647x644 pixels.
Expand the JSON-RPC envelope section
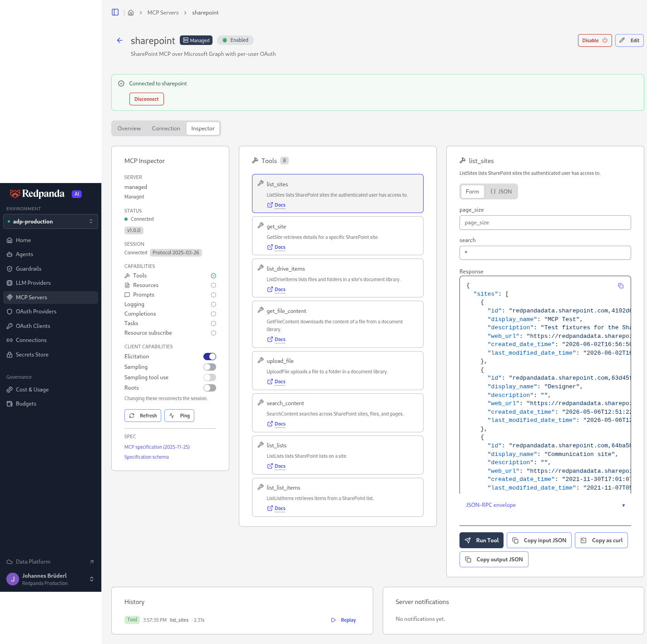(545, 505)
